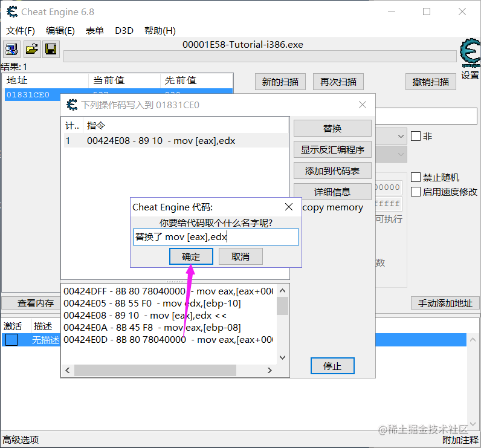Click the save floppy disk icon

point(51,49)
